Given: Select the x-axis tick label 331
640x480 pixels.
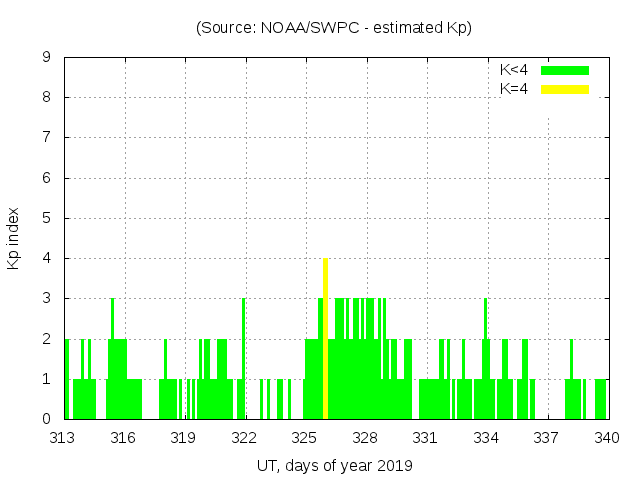Looking at the screenshot, I should tap(426, 437).
